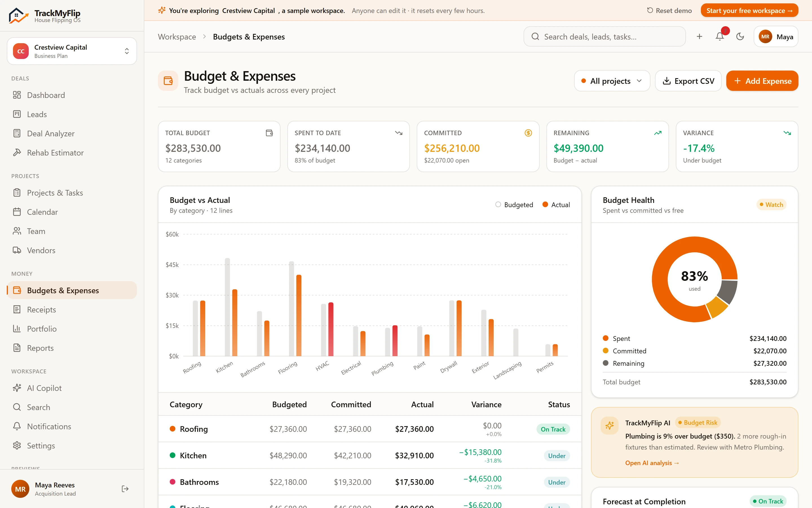
Task: Focus the Search deals, leads, tasks field
Action: (x=604, y=36)
